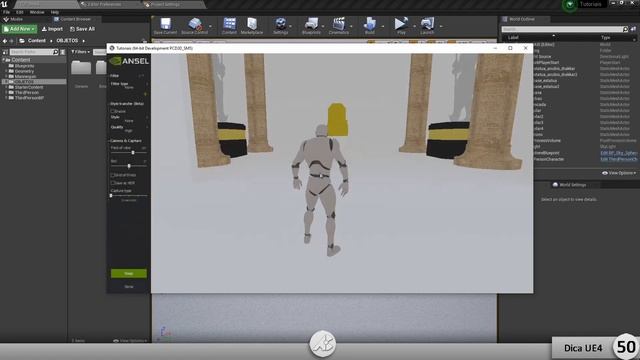Open the Source Control toolbar icon
Screen dimensions: 640x360
(195, 24)
